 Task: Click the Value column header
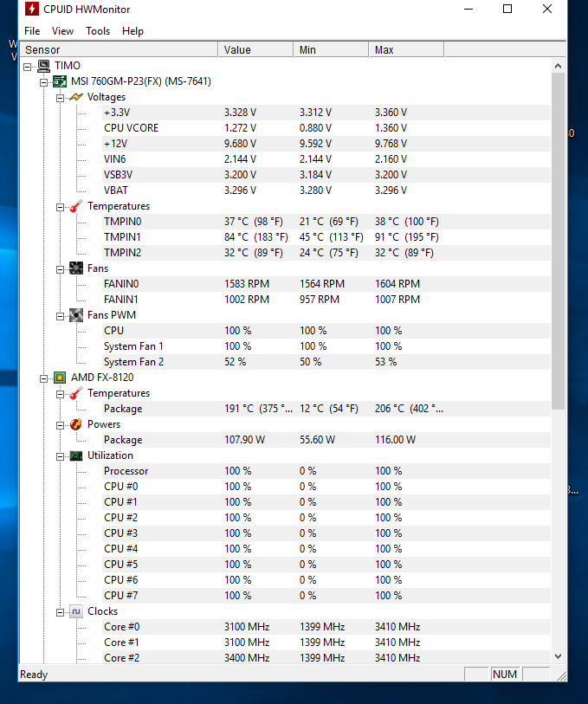click(255, 50)
